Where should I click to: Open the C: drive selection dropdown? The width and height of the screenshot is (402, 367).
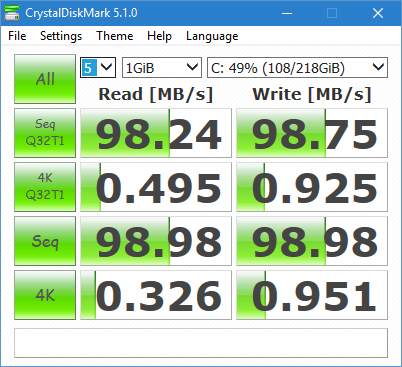(297, 68)
